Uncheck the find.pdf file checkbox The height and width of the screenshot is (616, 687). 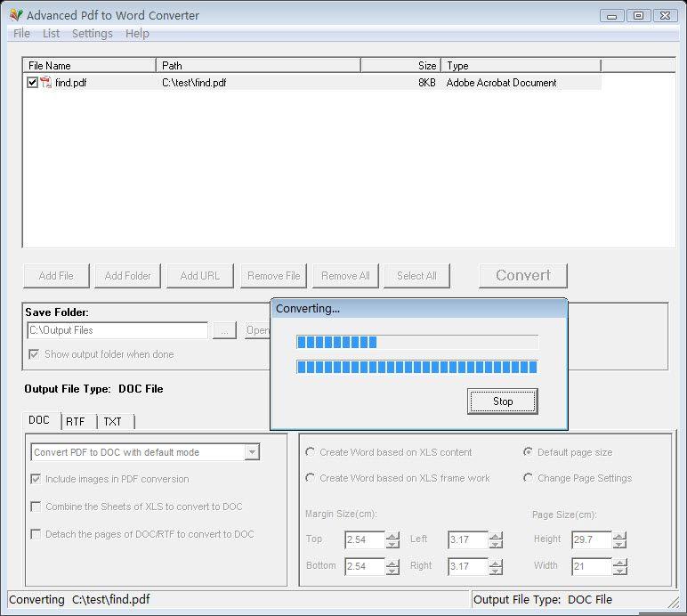(x=33, y=83)
